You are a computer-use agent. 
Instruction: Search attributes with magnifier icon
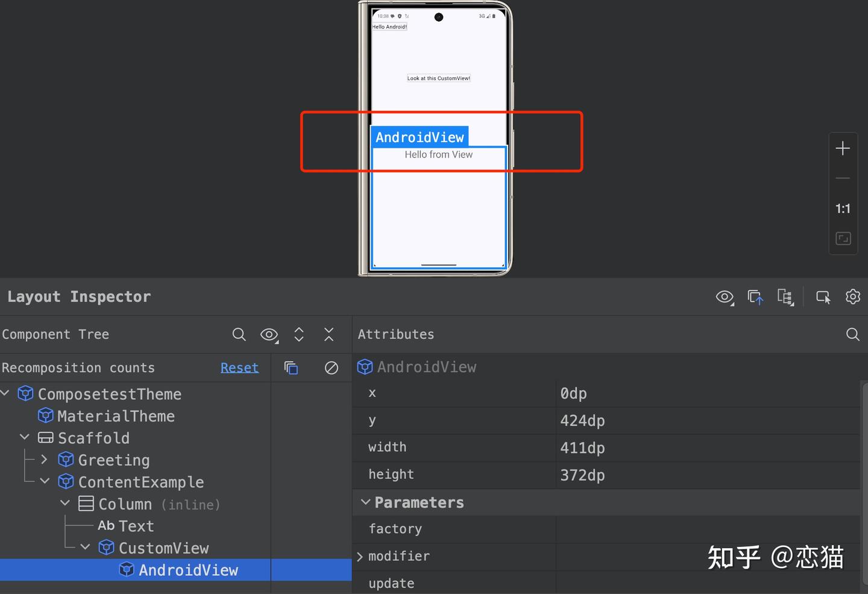[853, 335]
